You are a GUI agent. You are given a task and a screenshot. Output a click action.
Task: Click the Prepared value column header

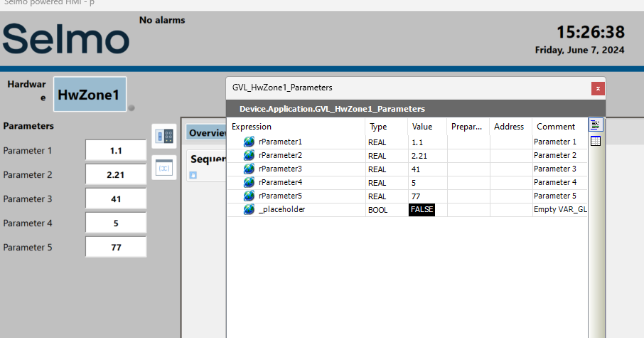(x=468, y=127)
